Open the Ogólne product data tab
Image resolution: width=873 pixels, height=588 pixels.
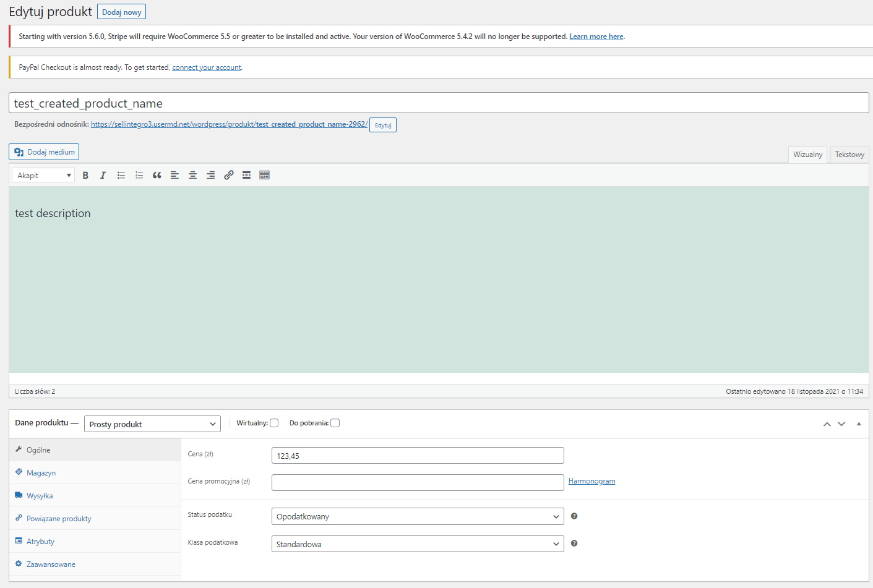click(x=95, y=450)
